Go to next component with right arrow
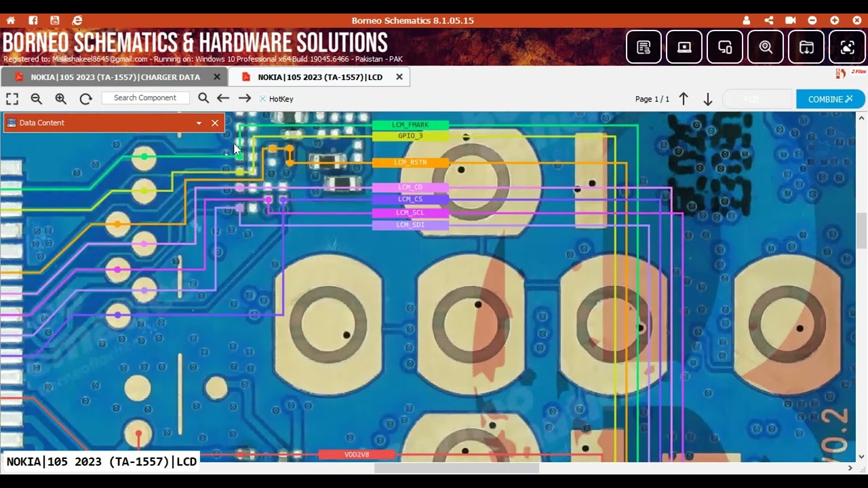Viewport: 868px width, 488px height. point(245,98)
